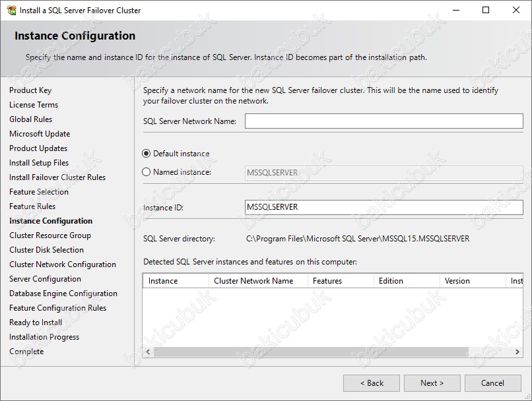Click the left scroll arrow in instances table
The height and width of the screenshot is (401, 532).
(x=148, y=352)
